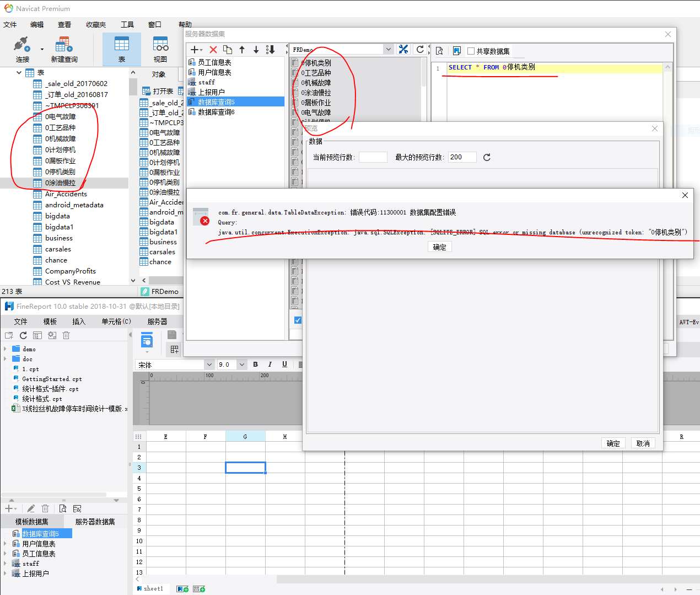
Task: Click 取消 in the preview dialog
Action: click(x=643, y=443)
